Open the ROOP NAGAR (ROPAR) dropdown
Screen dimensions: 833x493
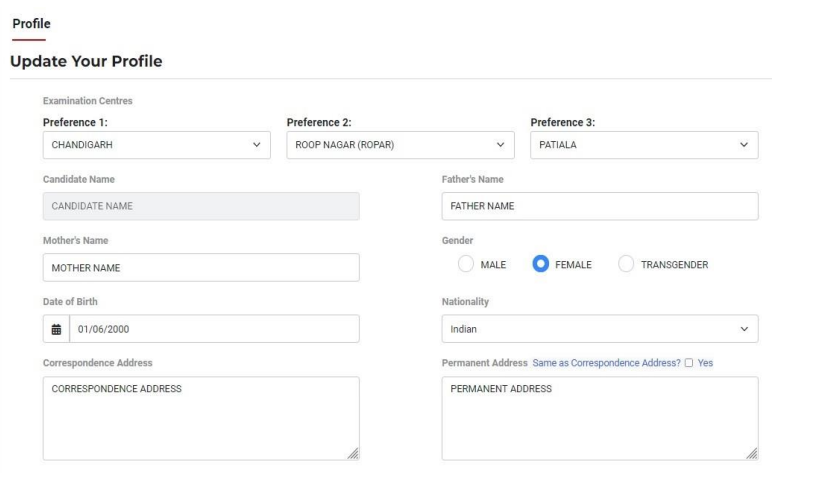tap(401, 145)
